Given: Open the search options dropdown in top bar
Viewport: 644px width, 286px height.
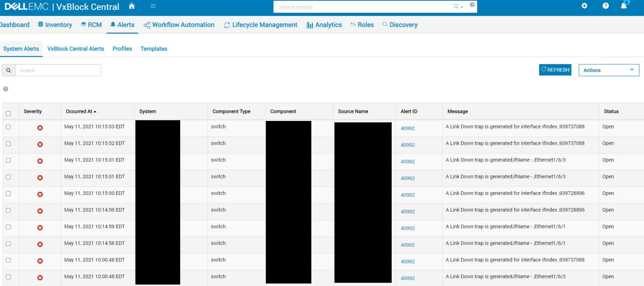Looking at the screenshot, I should pyautogui.click(x=458, y=7).
